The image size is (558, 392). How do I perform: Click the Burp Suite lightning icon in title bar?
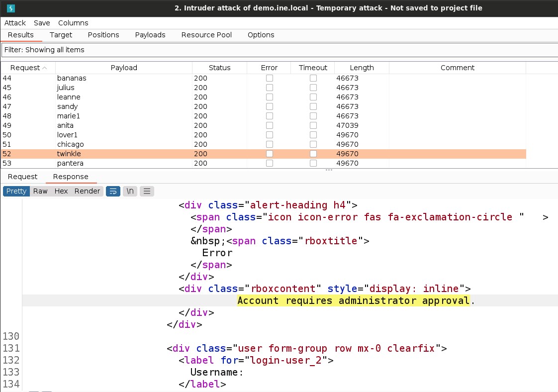pos(10,8)
